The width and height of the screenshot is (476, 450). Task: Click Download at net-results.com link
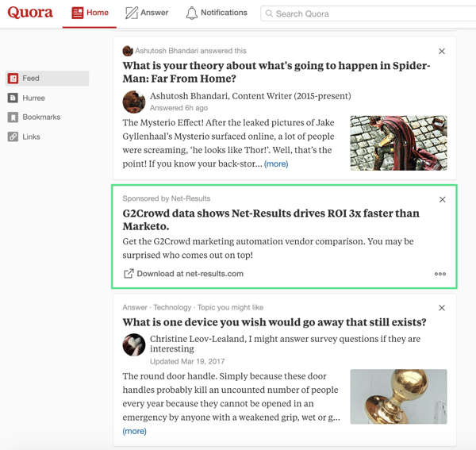[x=190, y=274]
